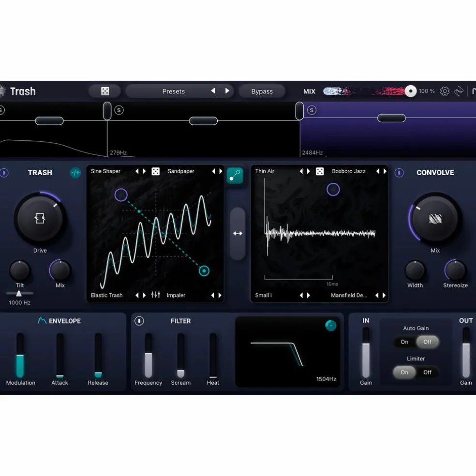This screenshot has height=476, width=476.
Task: Select the Elastic Trash label
Action: point(107,295)
